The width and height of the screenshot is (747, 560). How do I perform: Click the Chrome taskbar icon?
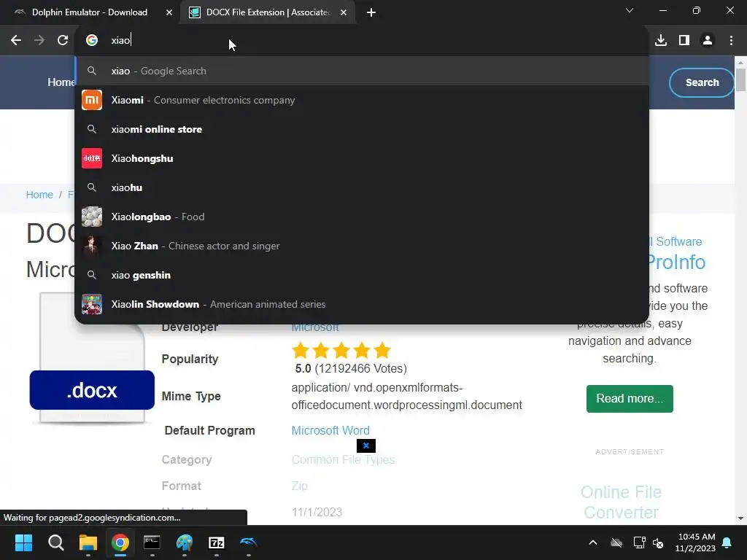[120, 542]
